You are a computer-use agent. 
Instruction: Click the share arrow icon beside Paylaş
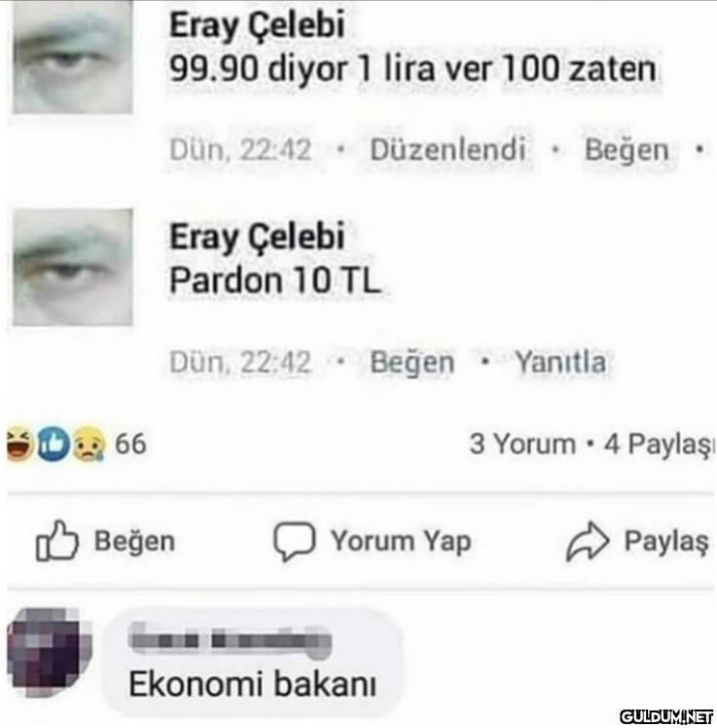pyautogui.click(x=587, y=541)
